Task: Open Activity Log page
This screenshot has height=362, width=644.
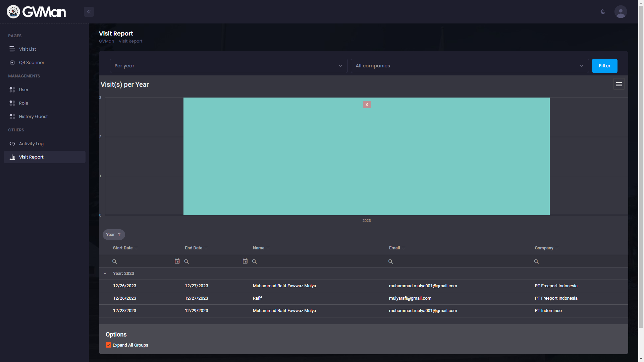Action: (45, 144)
